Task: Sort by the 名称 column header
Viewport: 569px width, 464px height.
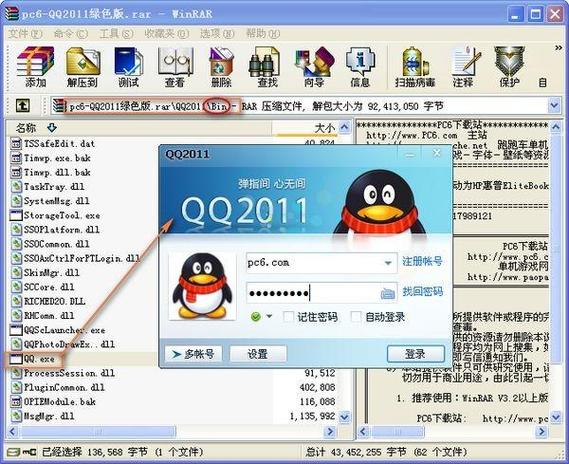Action: pyautogui.click(x=25, y=128)
